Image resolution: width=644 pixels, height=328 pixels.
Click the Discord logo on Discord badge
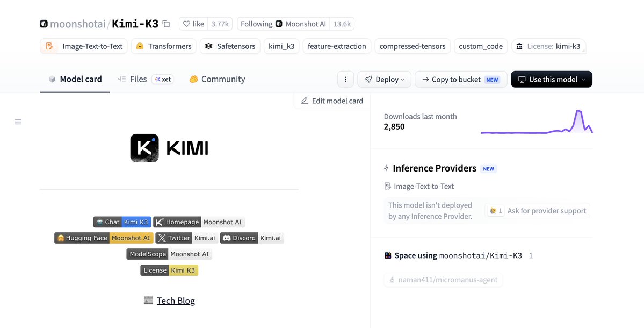click(227, 238)
